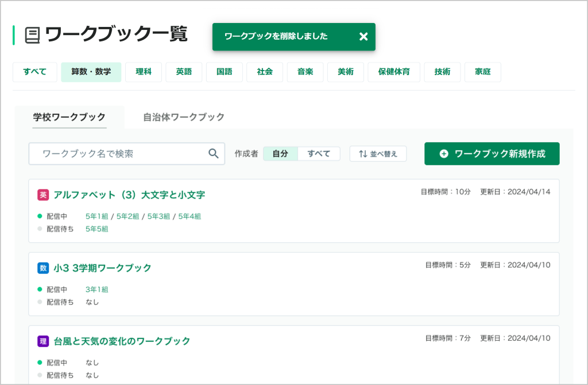Select the すべて subject filter
The height and width of the screenshot is (385, 588).
35,72
